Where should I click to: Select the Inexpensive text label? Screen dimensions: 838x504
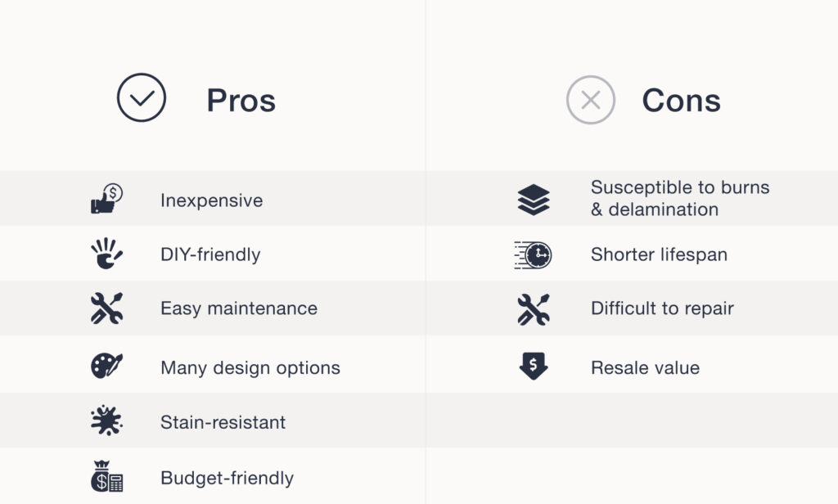(x=211, y=200)
